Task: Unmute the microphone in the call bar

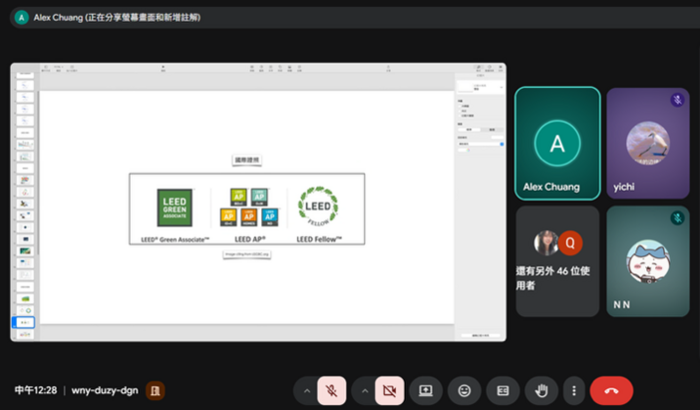Action: [x=331, y=391]
